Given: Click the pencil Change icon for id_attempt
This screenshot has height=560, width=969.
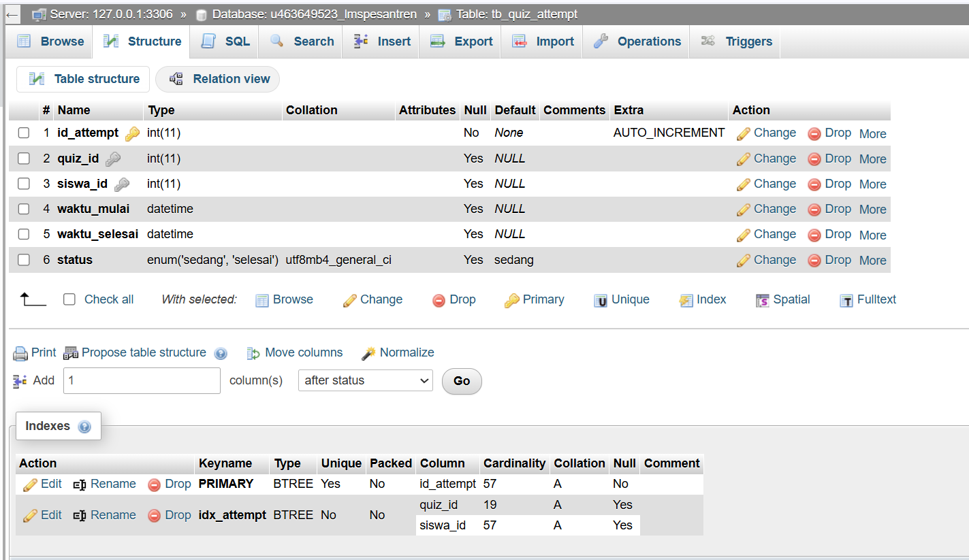Looking at the screenshot, I should coord(744,134).
